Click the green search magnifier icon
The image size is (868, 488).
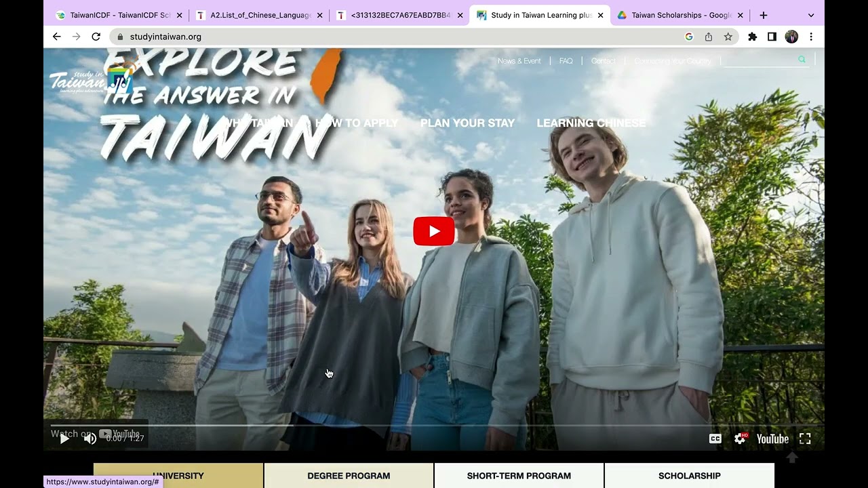tap(802, 60)
